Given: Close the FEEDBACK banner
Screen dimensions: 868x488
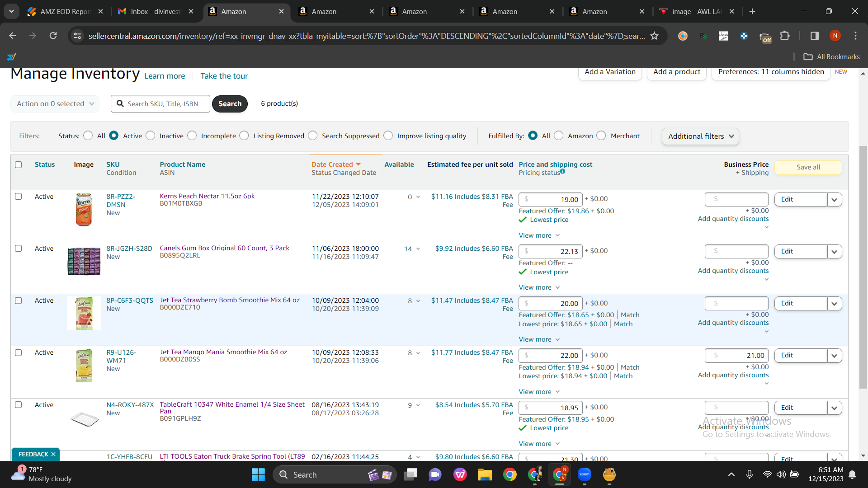Looking at the screenshot, I should [53, 454].
